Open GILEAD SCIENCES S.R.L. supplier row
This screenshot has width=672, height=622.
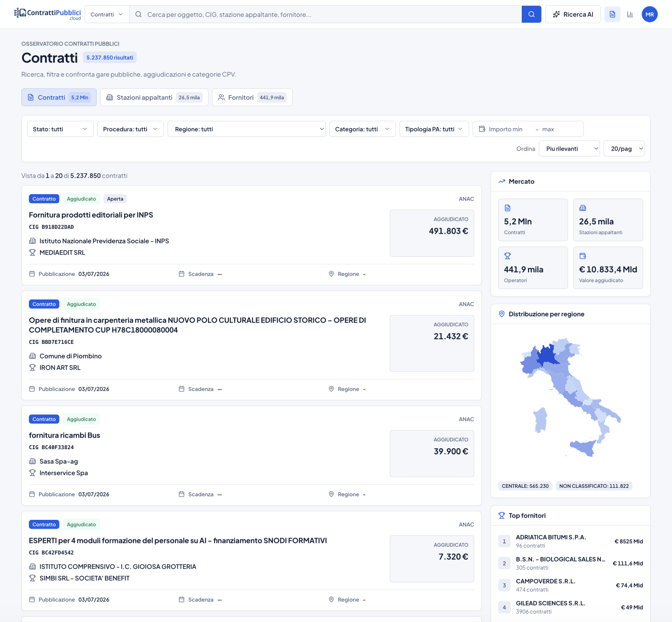point(571,607)
